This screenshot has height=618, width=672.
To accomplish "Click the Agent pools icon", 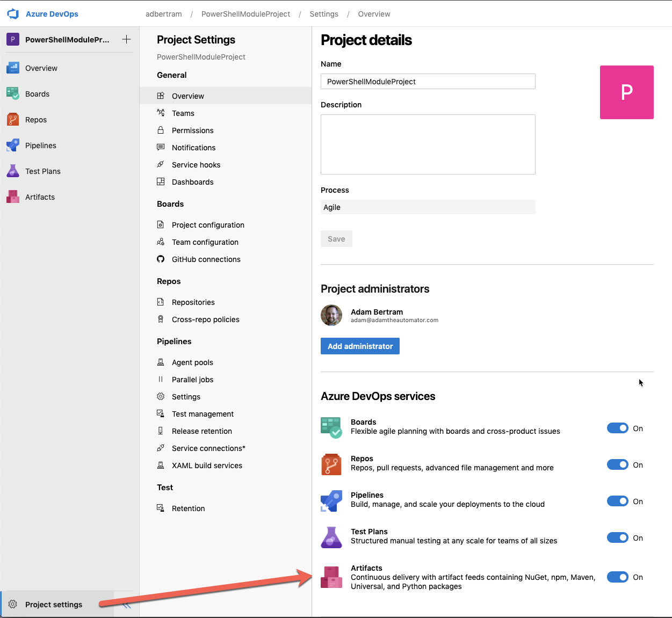I will (161, 362).
